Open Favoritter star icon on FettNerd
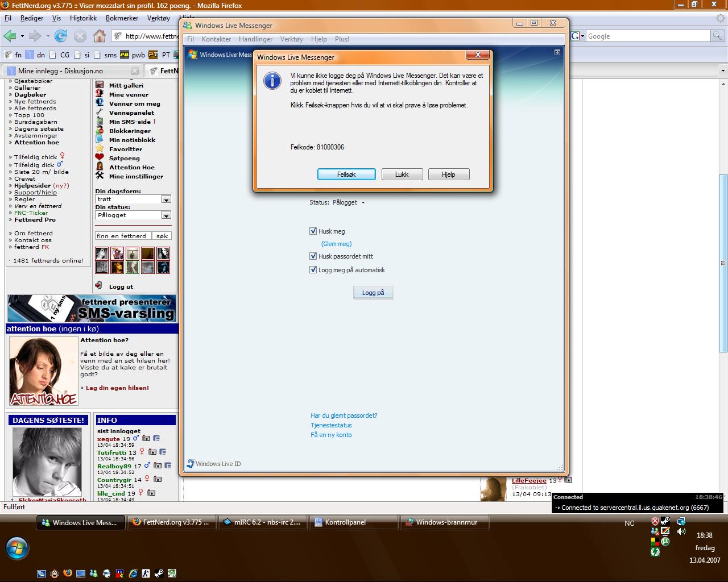Image resolution: width=728 pixels, height=582 pixels. coord(100,148)
